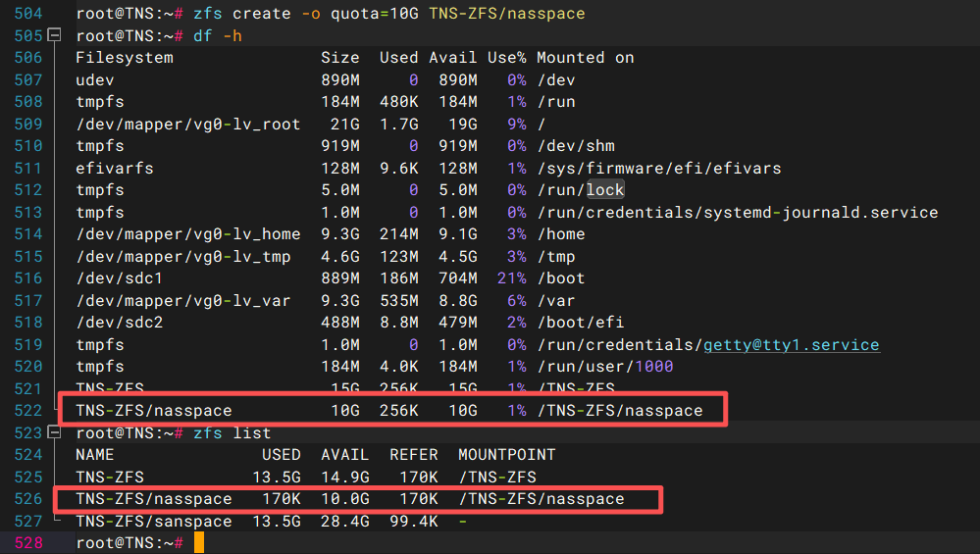This screenshot has height=554, width=980.
Task: Click the orange cursor block at the prompt
Action: (198, 542)
